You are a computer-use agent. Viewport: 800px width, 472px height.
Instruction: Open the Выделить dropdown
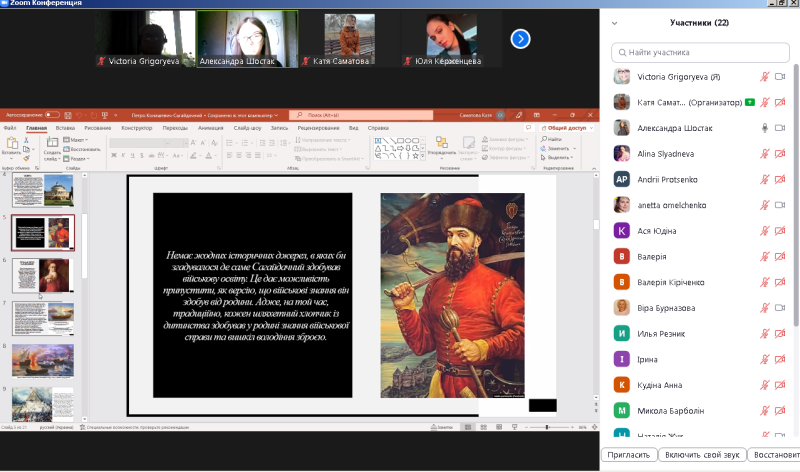coord(558,158)
